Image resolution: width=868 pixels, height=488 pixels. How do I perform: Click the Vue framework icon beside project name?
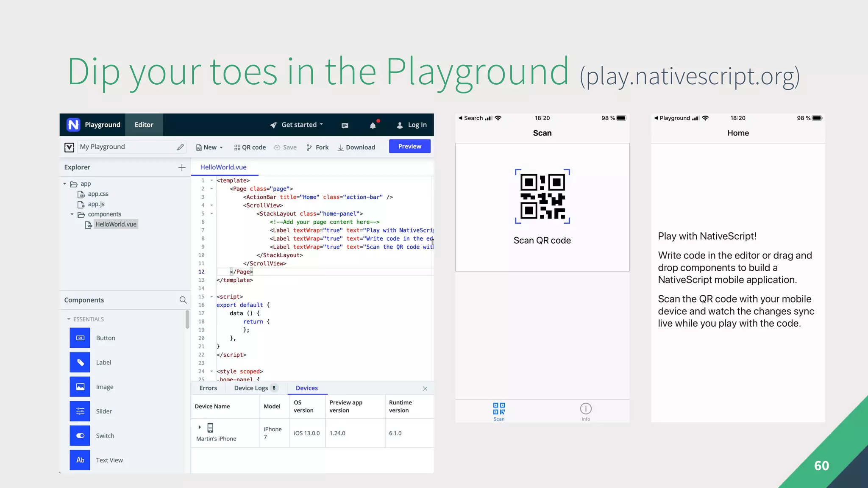(x=69, y=147)
